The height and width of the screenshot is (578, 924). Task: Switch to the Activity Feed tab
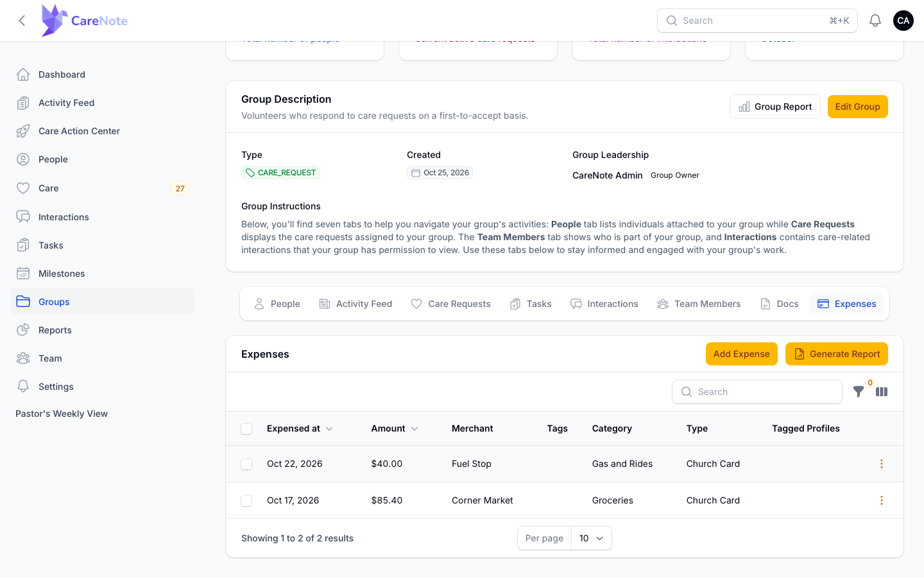pos(355,304)
